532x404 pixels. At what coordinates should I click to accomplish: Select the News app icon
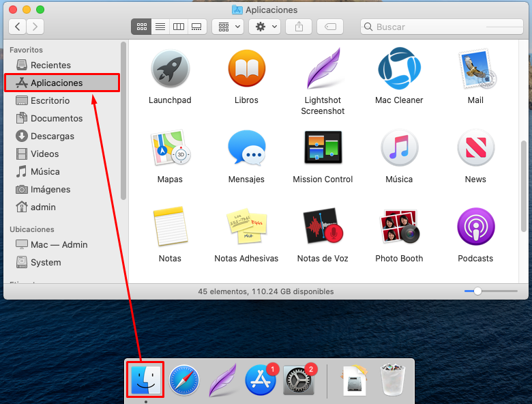click(475, 148)
